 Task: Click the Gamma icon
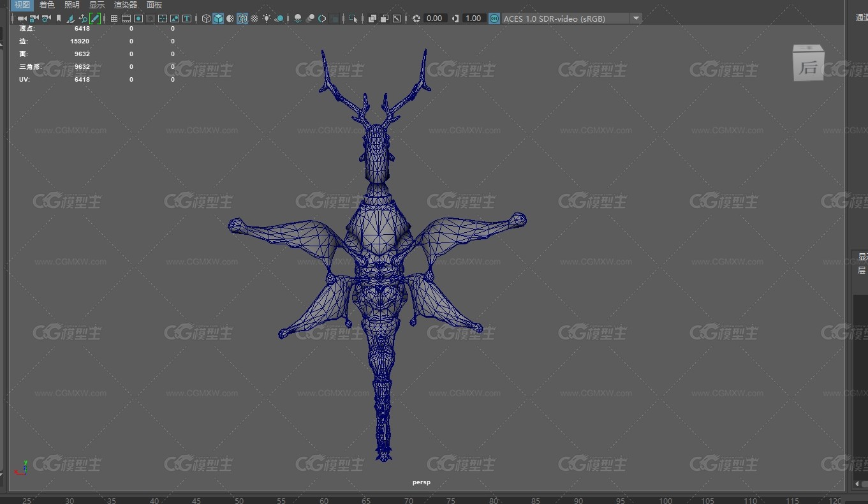[455, 19]
